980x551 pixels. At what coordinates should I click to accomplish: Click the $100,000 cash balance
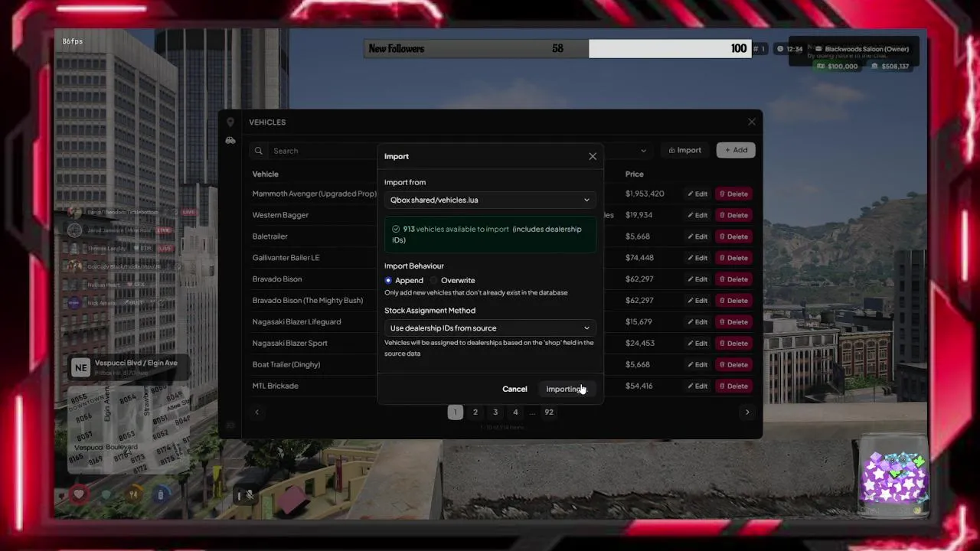[837, 67]
